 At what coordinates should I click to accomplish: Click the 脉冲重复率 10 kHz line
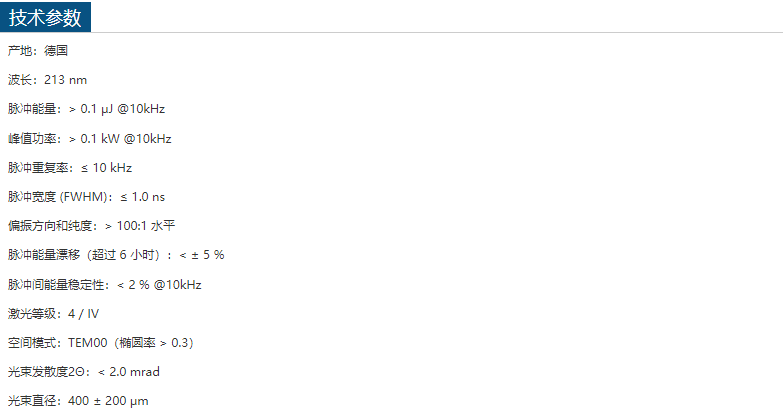(70, 168)
